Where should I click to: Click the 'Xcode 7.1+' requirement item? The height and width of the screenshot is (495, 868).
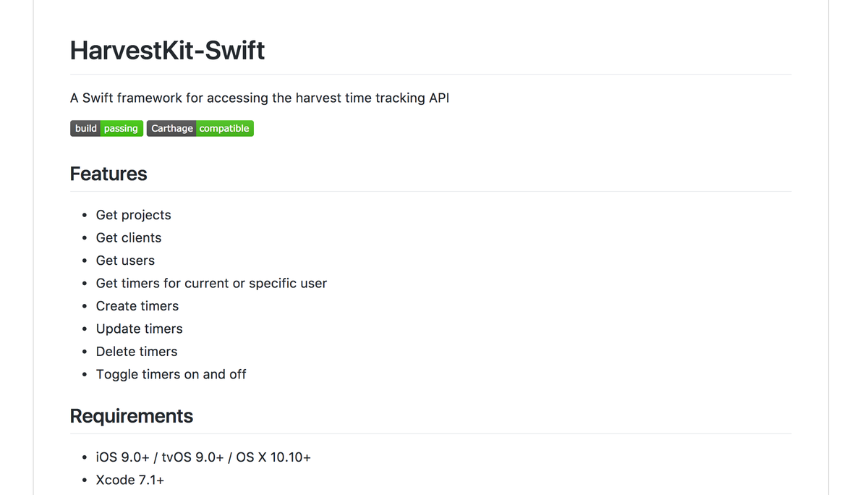click(130, 480)
